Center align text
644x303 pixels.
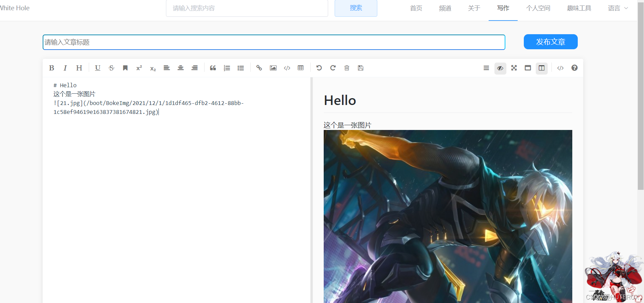pyautogui.click(x=181, y=68)
